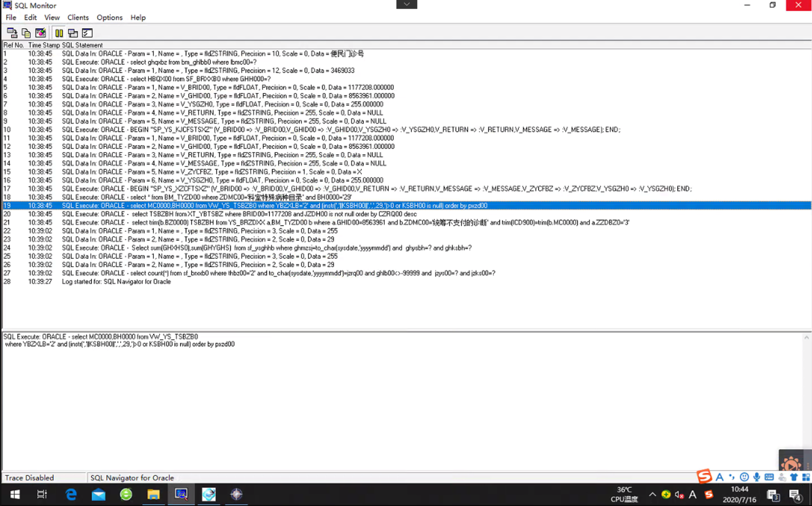Select row 15 with Name = V_ZYCFBZ
The height and width of the screenshot is (506, 812).
(407, 172)
